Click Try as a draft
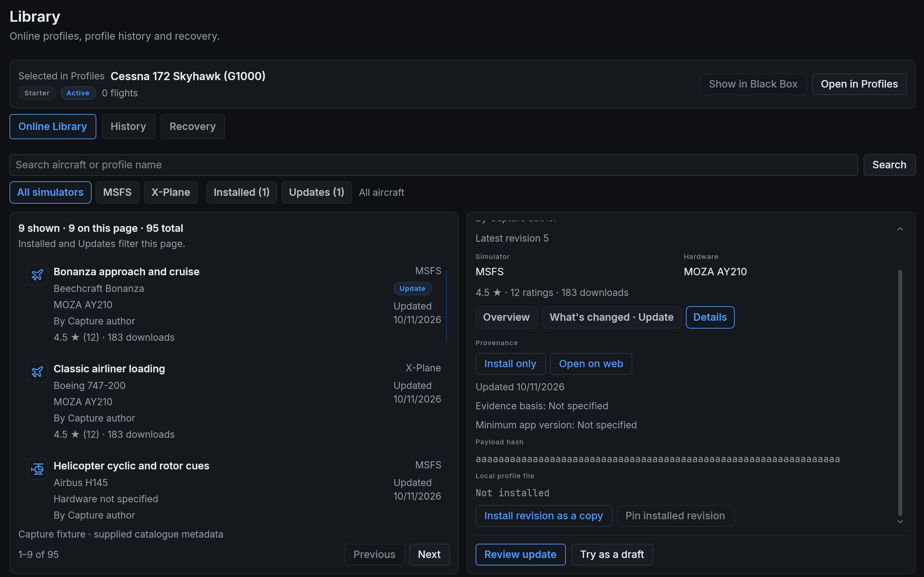Image resolution: width=924 pixels, height=577 pixels. coord(612,555)
